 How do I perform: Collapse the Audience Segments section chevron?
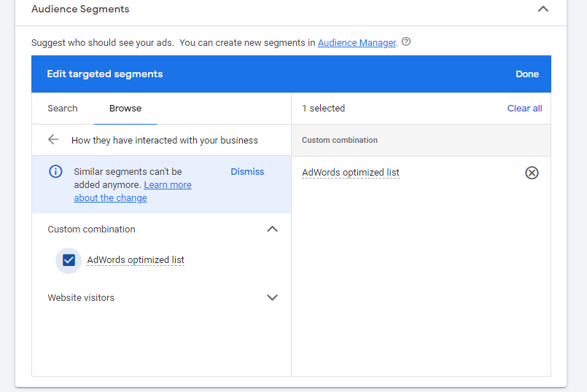[x=543, y=9]
